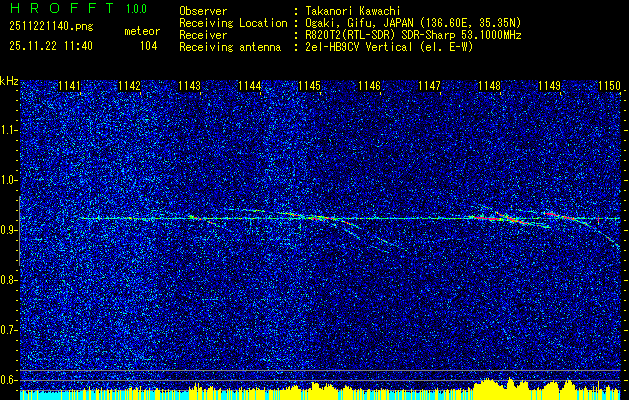Click the 1150 time marker

(x=609, y=86)
